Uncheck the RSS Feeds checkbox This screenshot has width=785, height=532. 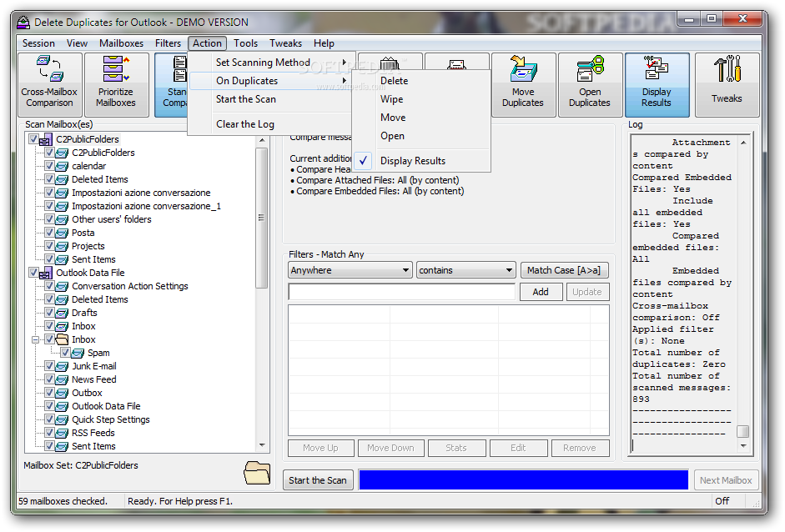[49, 433]
